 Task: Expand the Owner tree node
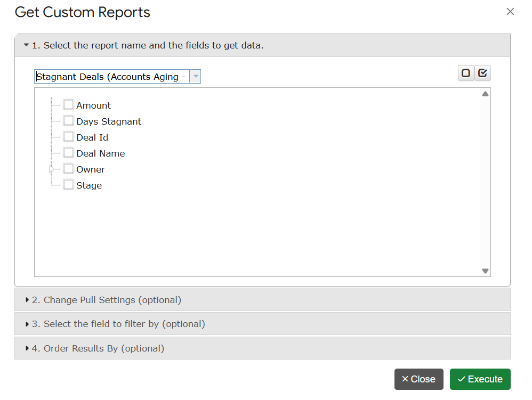click(52, 169)
